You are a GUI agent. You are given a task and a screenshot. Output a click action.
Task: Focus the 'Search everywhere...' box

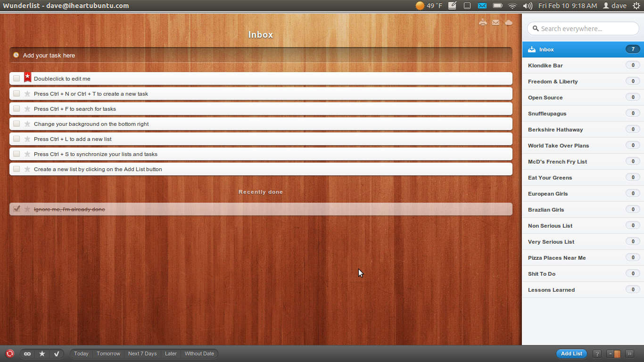pos(583,29)
